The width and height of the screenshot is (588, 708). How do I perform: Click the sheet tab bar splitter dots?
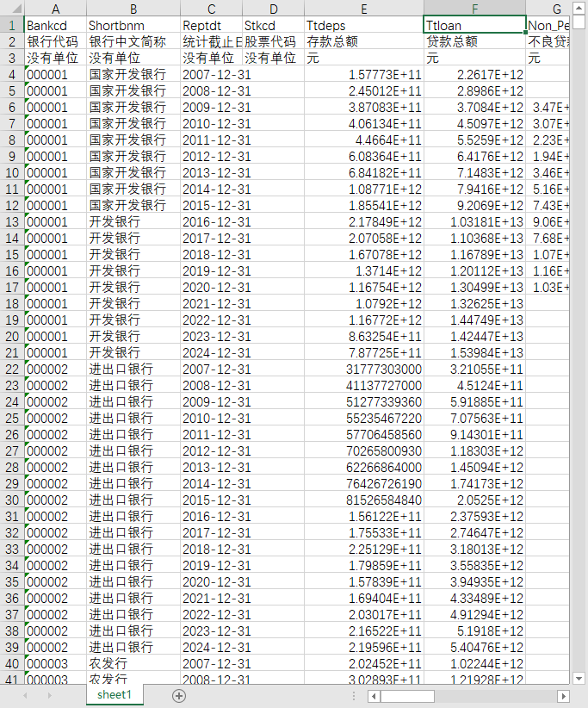coord(354,696)
